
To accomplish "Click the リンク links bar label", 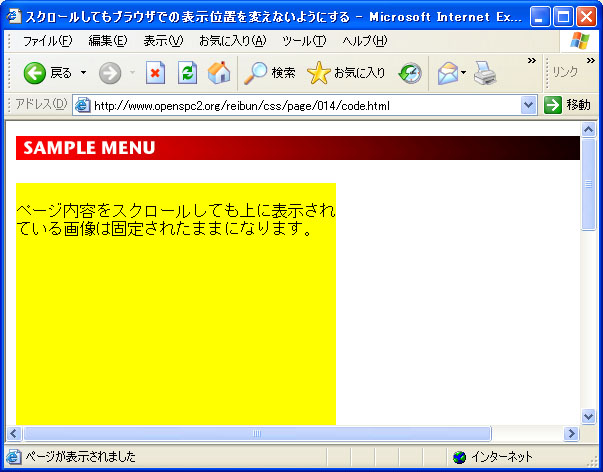I will 565,72.
